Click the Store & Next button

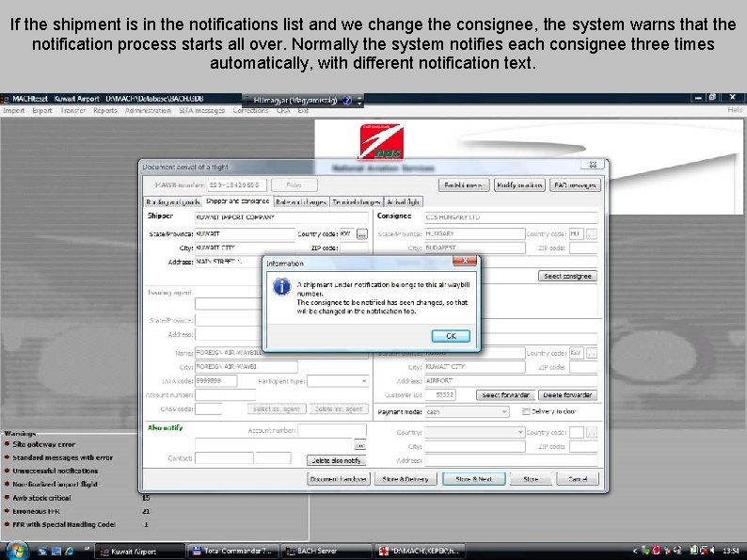point(473,479)
